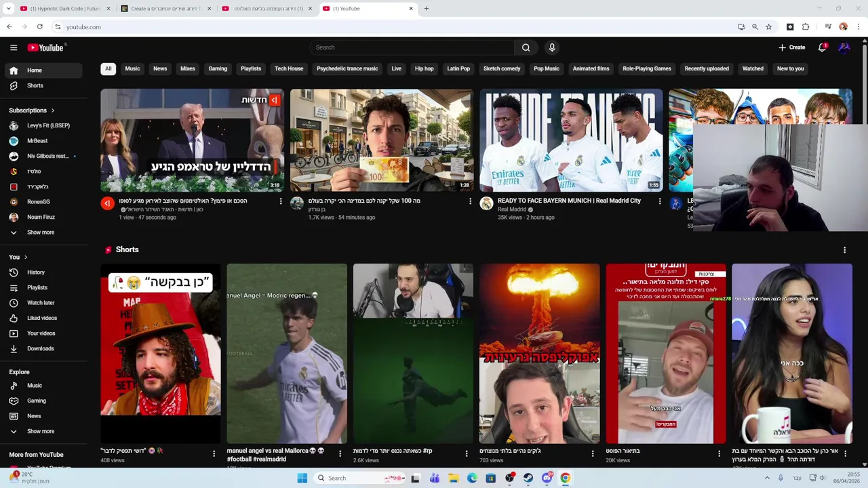Viewport: 868px width, 488px height.
Task: Open options for Real Madrid Bayern video
Action: coord(660,201)
